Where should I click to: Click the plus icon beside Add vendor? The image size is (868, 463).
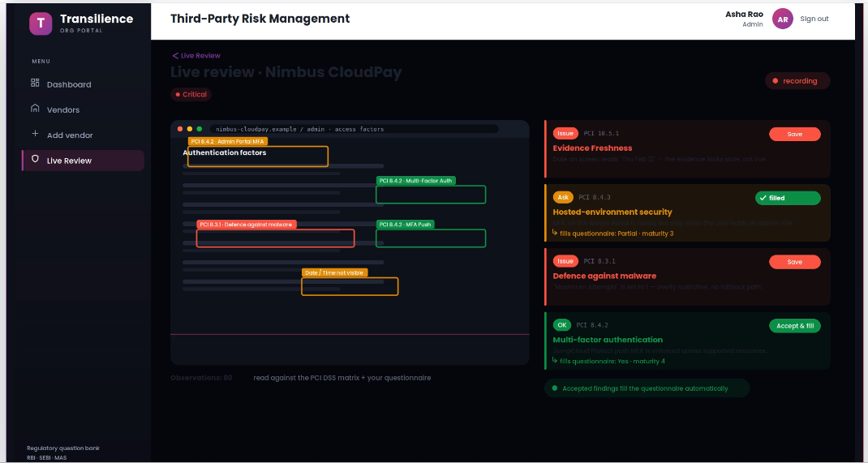[x=35, y=134]
